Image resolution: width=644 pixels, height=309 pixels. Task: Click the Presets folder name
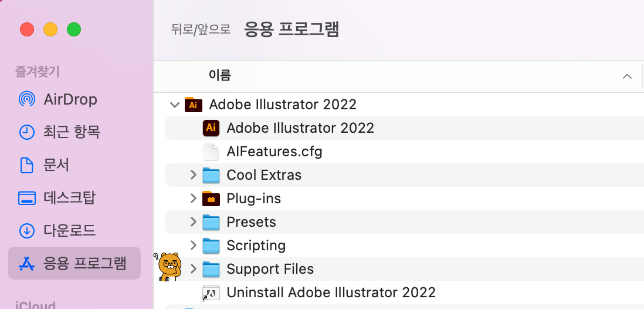252,222
